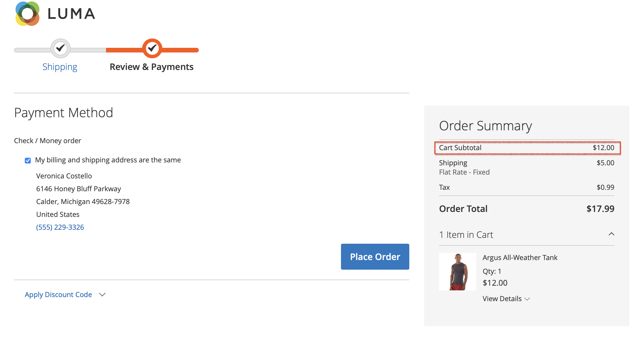Viewport: 644px width, 337px height.
Task: Expand the View Details dropdown
Action: 505,298
